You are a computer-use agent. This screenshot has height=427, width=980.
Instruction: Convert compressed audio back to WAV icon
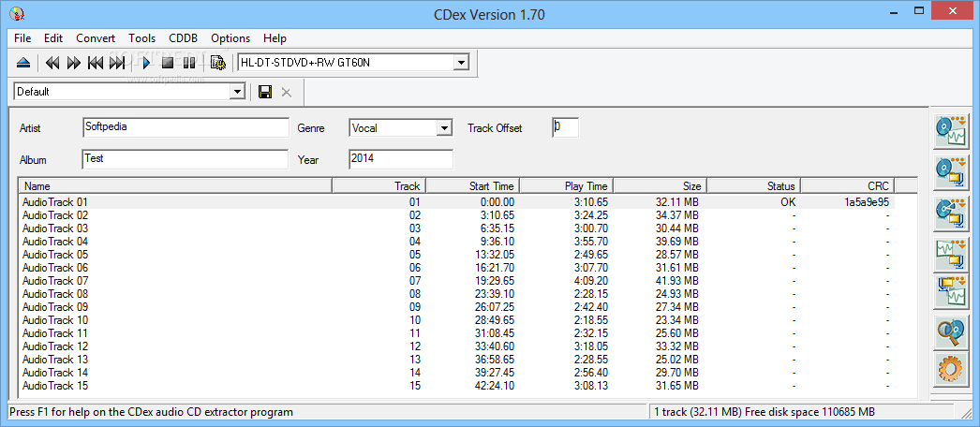pyautogui.click(x=951, y=291)
